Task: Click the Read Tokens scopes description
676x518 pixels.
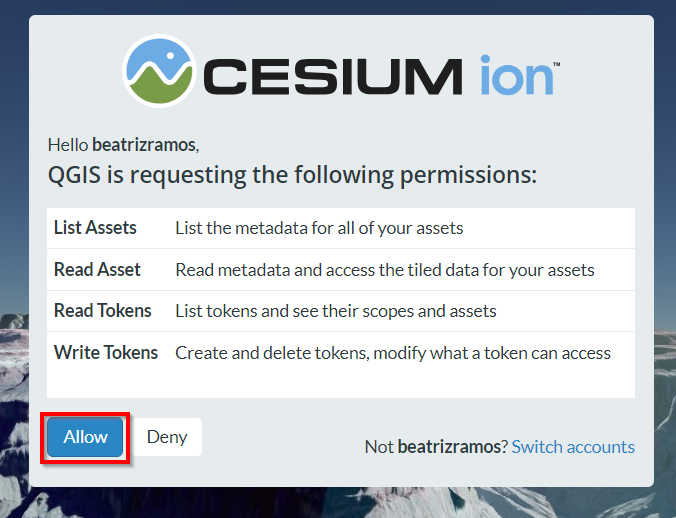Action: (x=335, y=311)
